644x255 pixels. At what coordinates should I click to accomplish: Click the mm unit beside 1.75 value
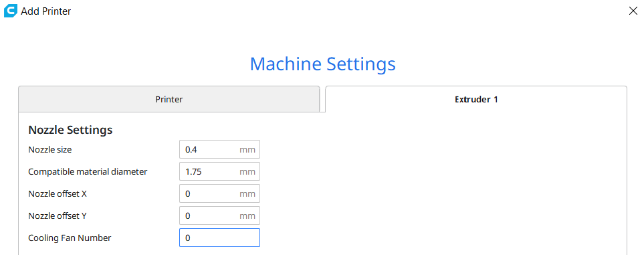(x=247, y=172)
